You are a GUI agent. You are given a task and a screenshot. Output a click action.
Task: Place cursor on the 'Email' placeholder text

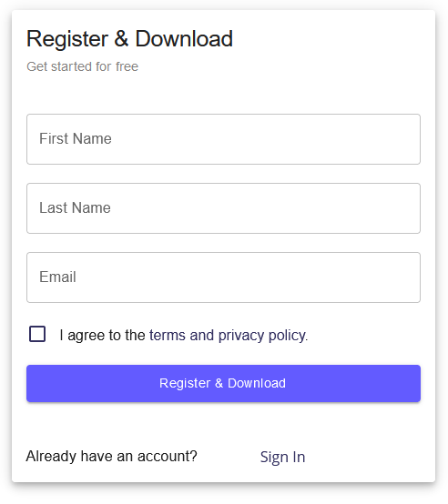tap(57, 277)
